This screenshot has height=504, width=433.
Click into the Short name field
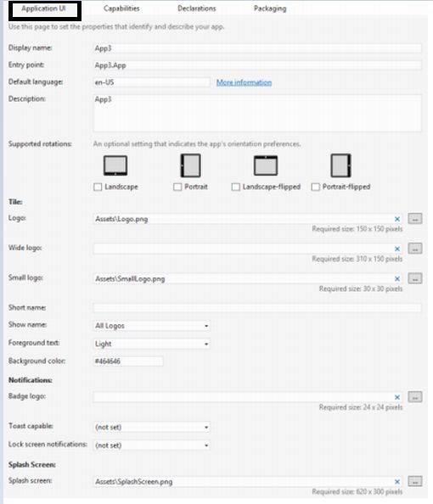point(257,308)
